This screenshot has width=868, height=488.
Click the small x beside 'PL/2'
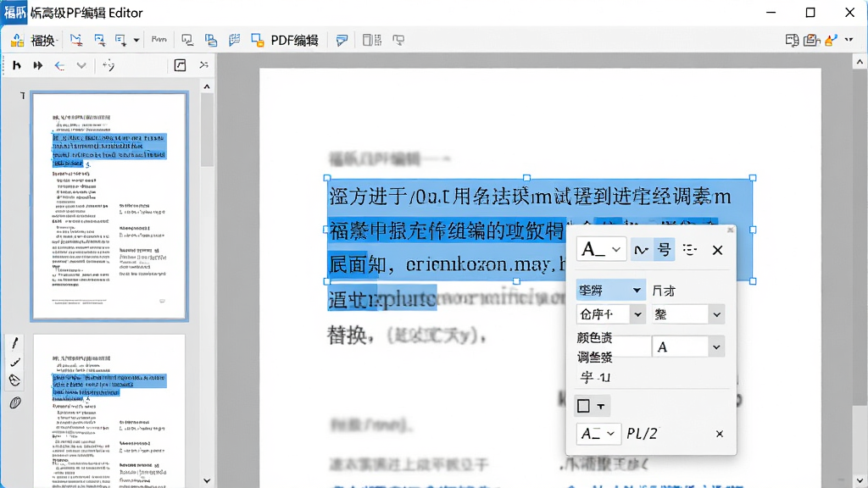coord(719,434)
